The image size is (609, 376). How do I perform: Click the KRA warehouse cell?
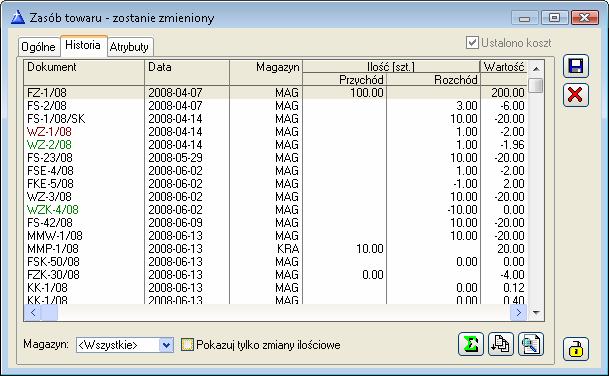(288, 249)
